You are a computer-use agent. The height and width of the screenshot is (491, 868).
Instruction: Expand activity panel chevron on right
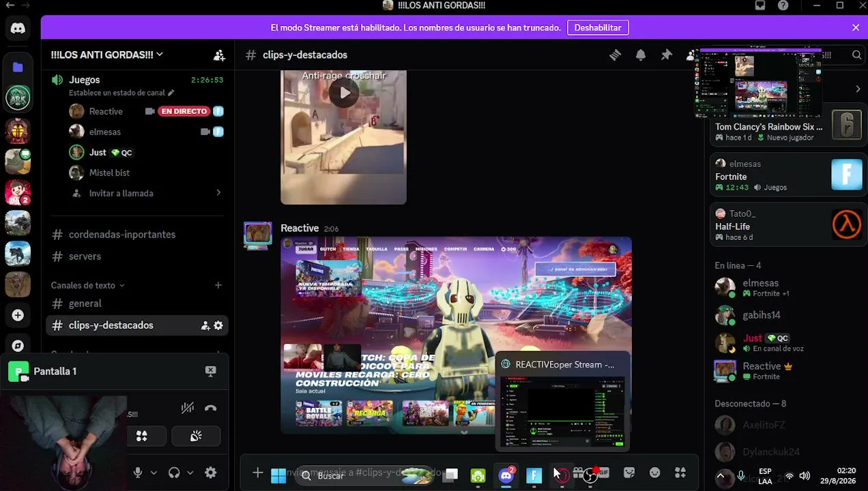point(858,89)
